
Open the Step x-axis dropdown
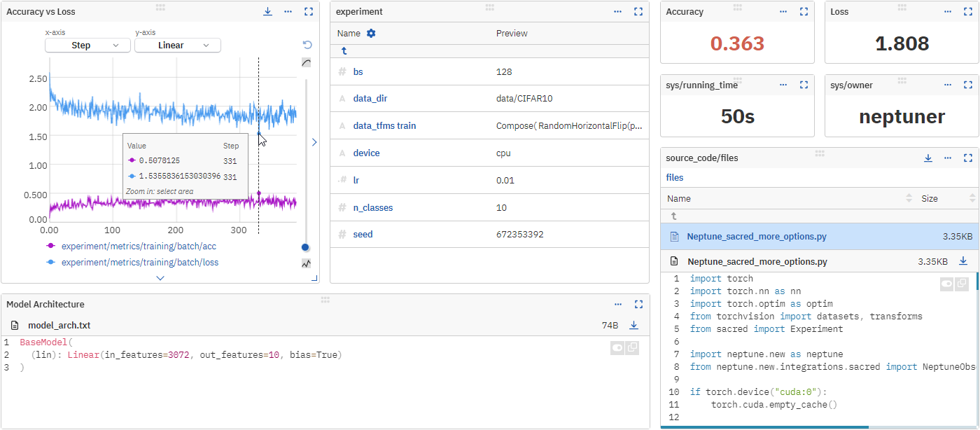[x=87, y=44]
